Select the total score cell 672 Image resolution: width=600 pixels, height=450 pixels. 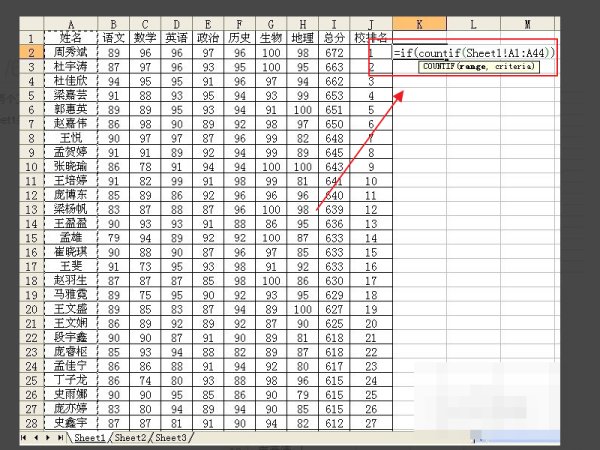pos(334,52)
